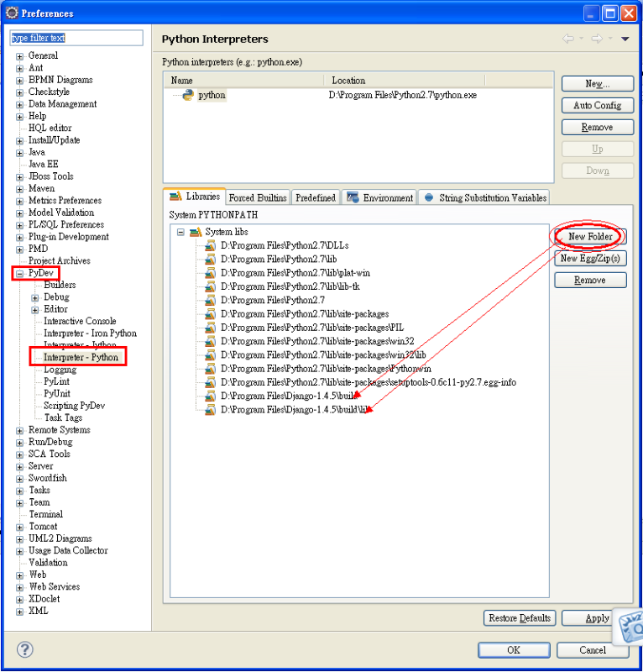Image resolution: width=643 pixels, height=672 pixels.
Task: Expand the Run/Debug preferences node
Action: coord(19,443)
